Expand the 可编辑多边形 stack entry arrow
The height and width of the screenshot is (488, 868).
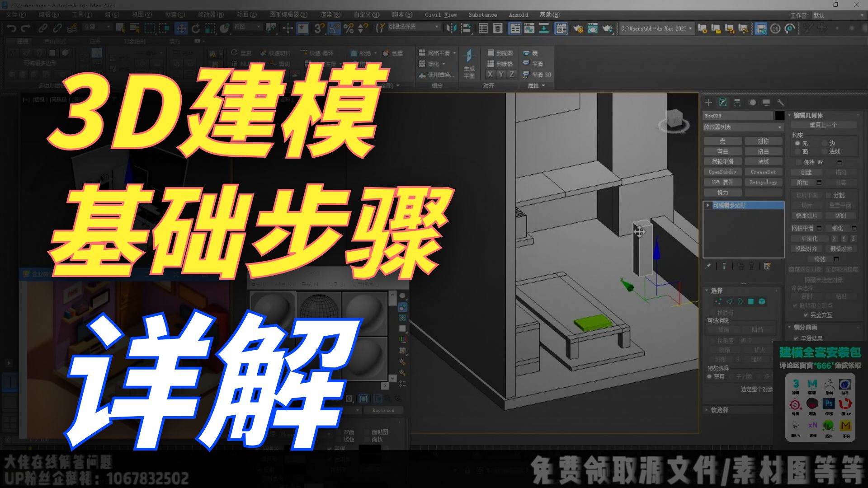click(x=708, y=205)
